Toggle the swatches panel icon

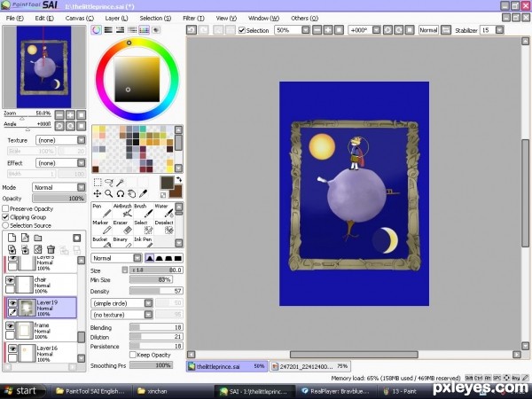click(x=144, y=30)
